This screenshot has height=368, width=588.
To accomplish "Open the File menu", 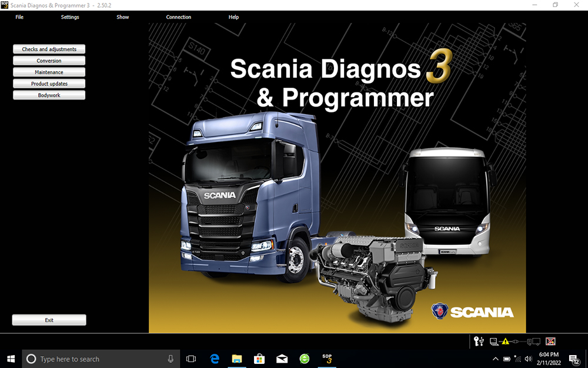I will coord(19,17).
